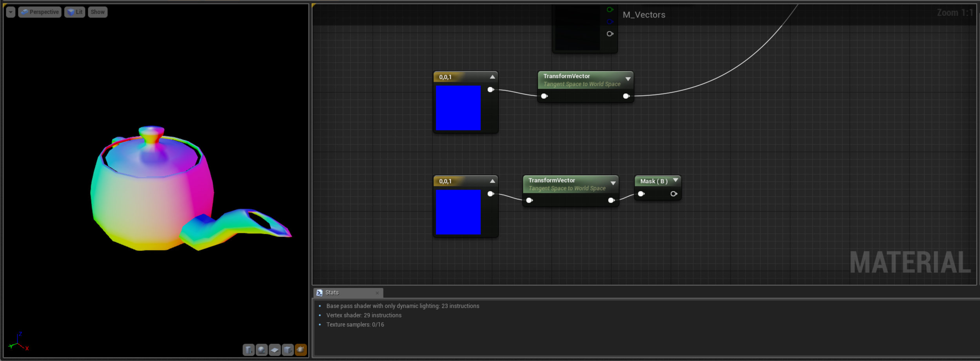Switch to the Stats tab
The width and height of the screenshot is (980, 361).
pyautogui.click(x=348, y=292)
